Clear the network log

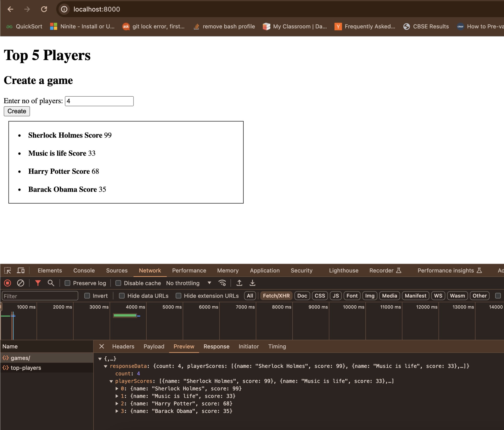tap(21, 283)
